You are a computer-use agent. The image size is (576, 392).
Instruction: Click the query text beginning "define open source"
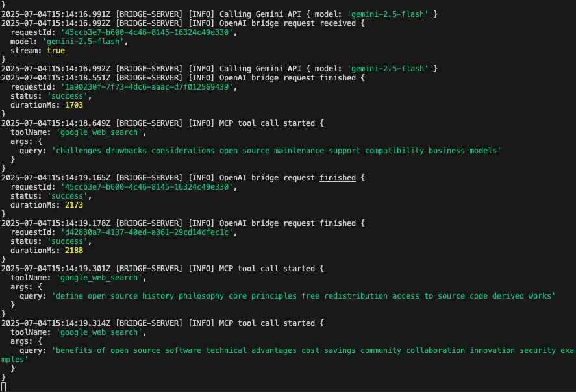pos(304,295)
